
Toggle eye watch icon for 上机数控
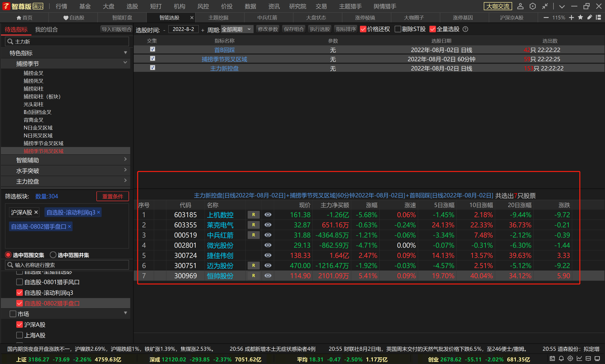[268, 215]
